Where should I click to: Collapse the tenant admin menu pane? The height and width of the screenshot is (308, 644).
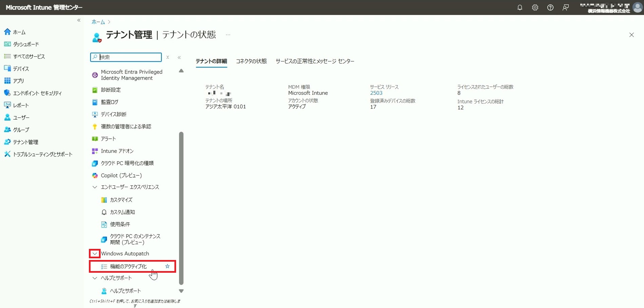[179, 57]
